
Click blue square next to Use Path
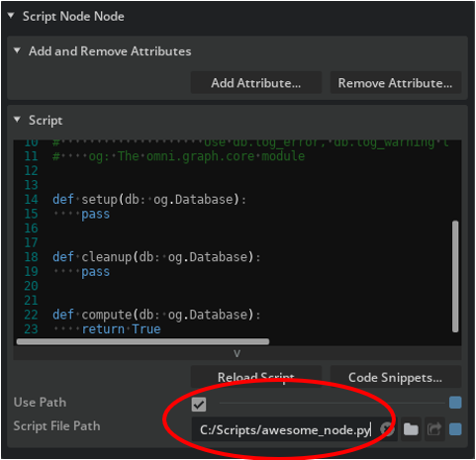pyautogui.click(x=455, y=403)
